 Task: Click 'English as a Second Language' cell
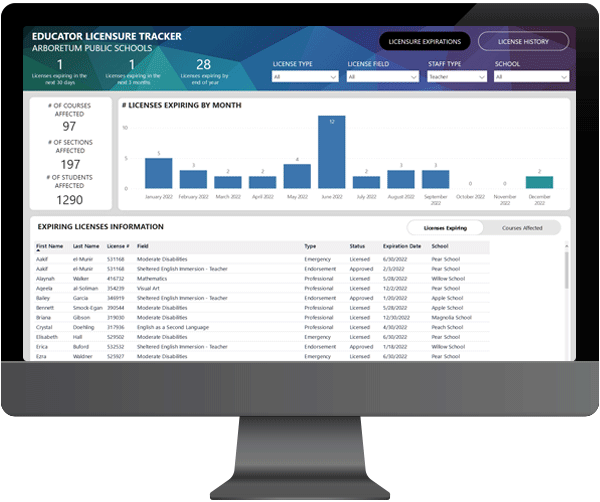[173, 327]
